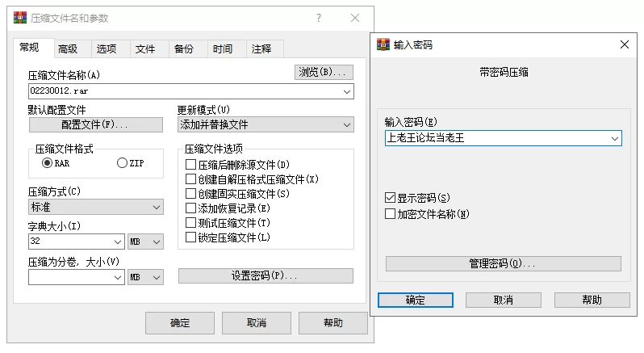Screen dimensions: 644x353
Task: Tick 创建自解压格式压缩文件(X) checkbox
Action: pos(190,179)
